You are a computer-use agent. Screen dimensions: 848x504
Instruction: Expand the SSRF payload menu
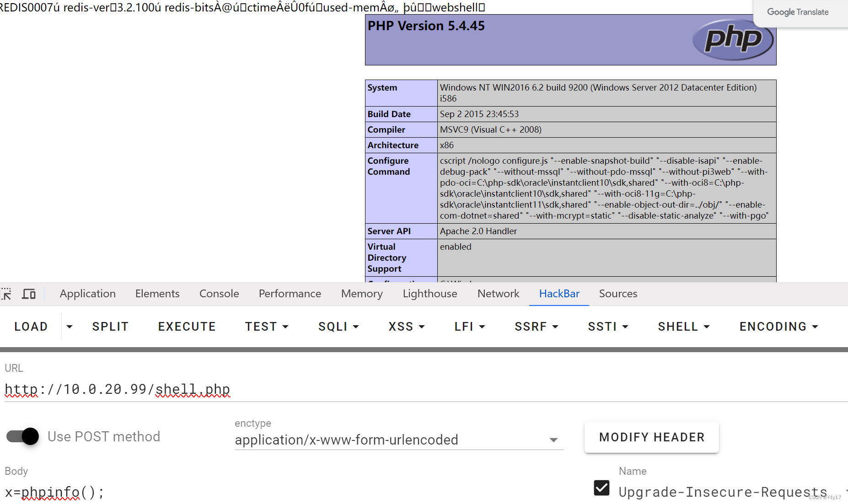537,327
